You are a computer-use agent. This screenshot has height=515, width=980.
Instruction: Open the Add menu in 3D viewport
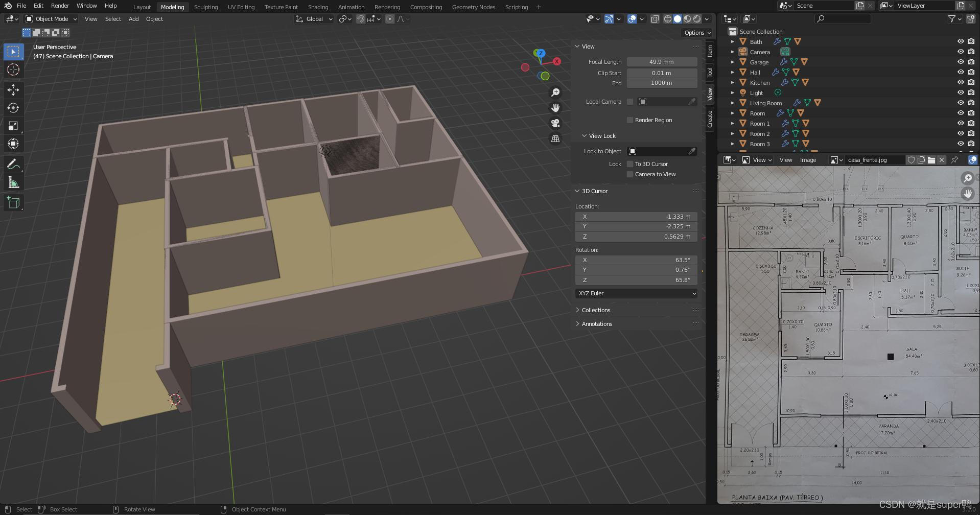click(x=133, y=19)
